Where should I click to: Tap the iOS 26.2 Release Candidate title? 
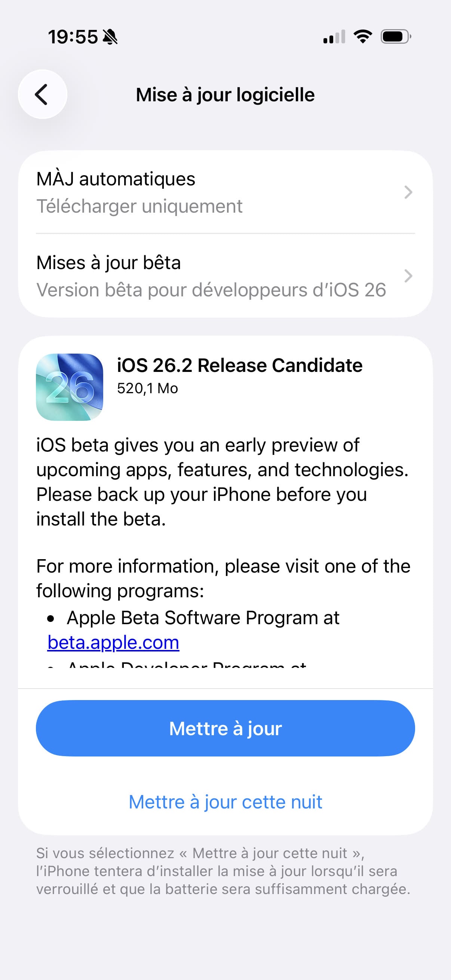click(239, 366)
